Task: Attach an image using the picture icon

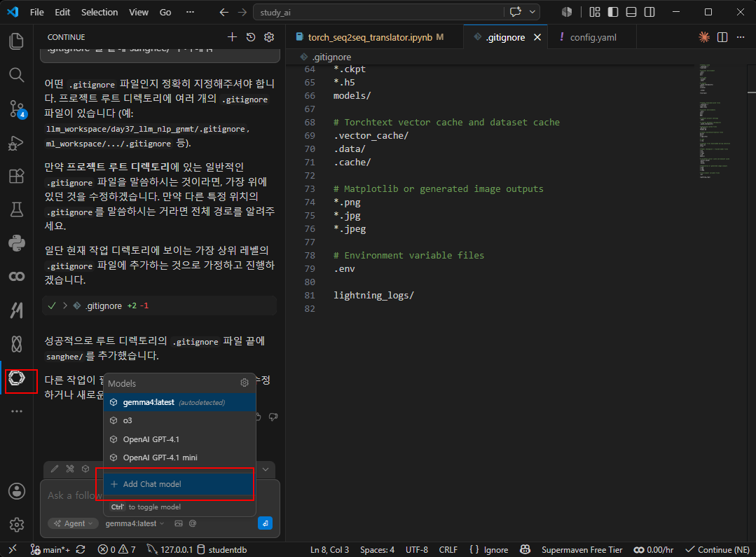Action: 179,523
